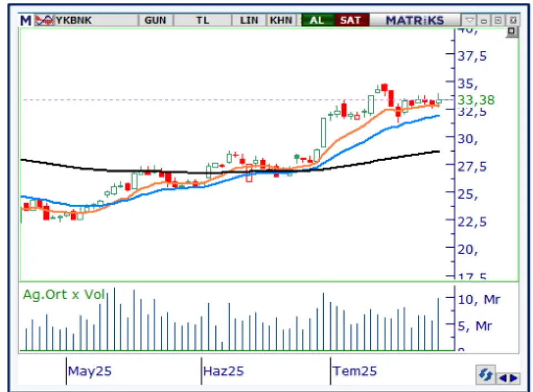Minimize the chart window
This screenshot has width=533, height=392.
tap(484, 21)
